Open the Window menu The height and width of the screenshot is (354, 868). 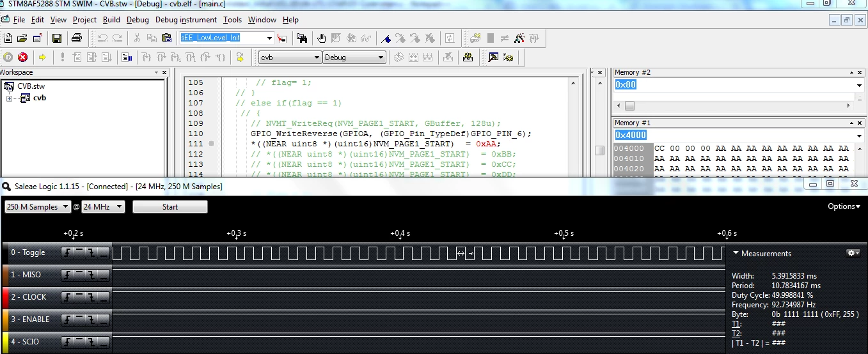tap(262, 20)
